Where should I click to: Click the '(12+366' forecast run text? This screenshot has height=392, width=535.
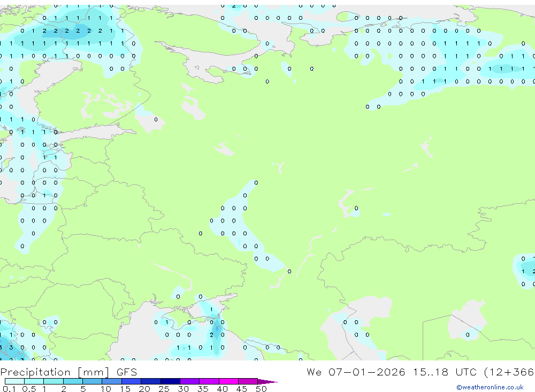(x=509, y=372)
